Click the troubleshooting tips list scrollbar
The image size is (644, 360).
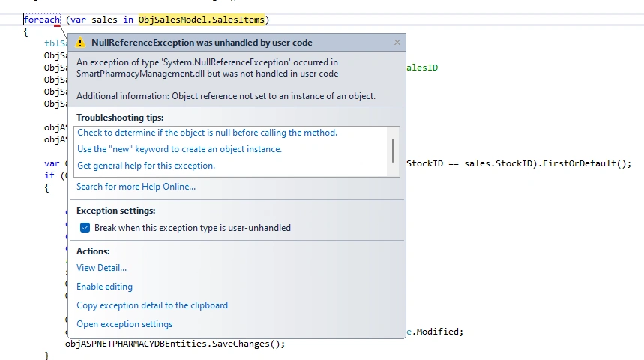point(393,151)
